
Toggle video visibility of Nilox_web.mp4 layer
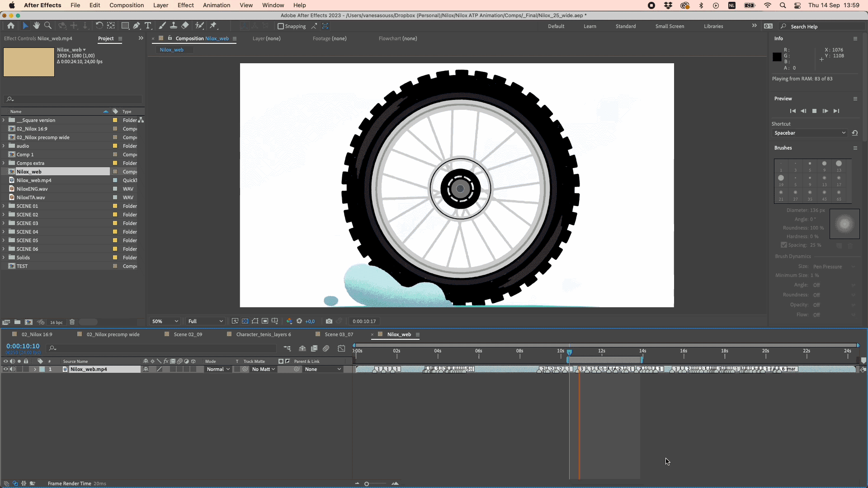(5, 369)
